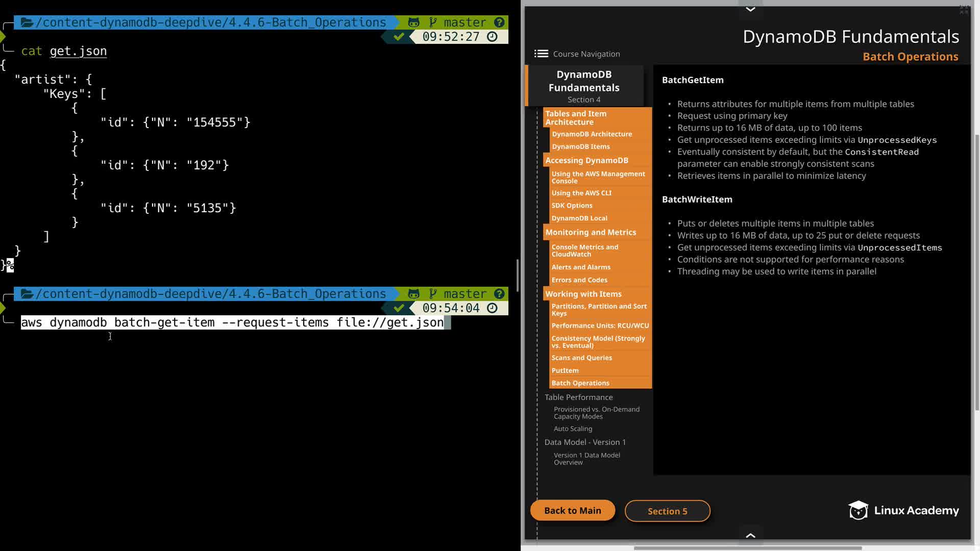
Task: Click the folder icon in lower prompt
Action: 27,294
